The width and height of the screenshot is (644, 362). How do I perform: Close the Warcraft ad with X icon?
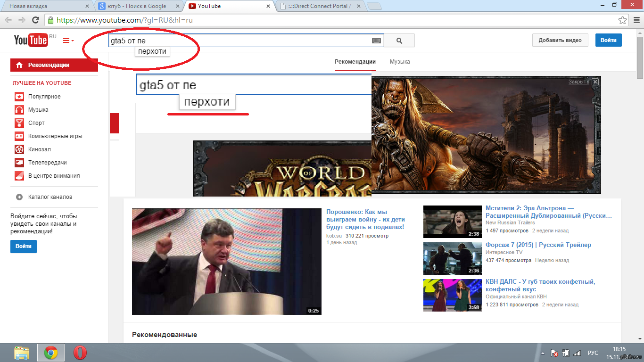coord(595,82)
